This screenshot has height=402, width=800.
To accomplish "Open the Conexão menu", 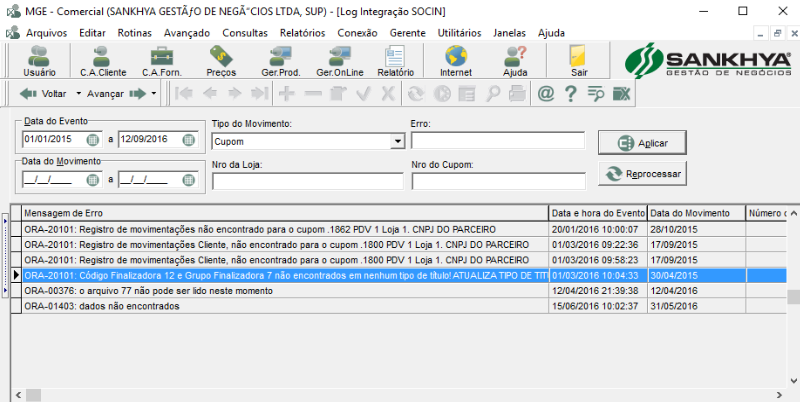I will (x=357, y=33).
